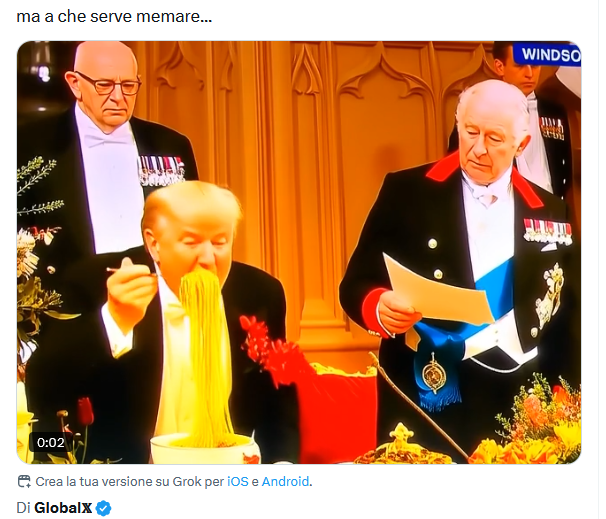Click the Grok create-version icon

click(24, 482)
